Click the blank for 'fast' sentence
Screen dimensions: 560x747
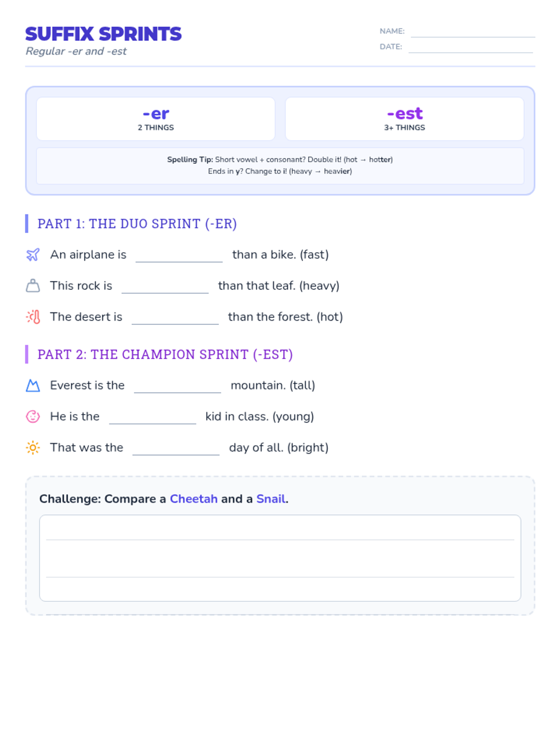pyautogui.click(x=179, y=256)
